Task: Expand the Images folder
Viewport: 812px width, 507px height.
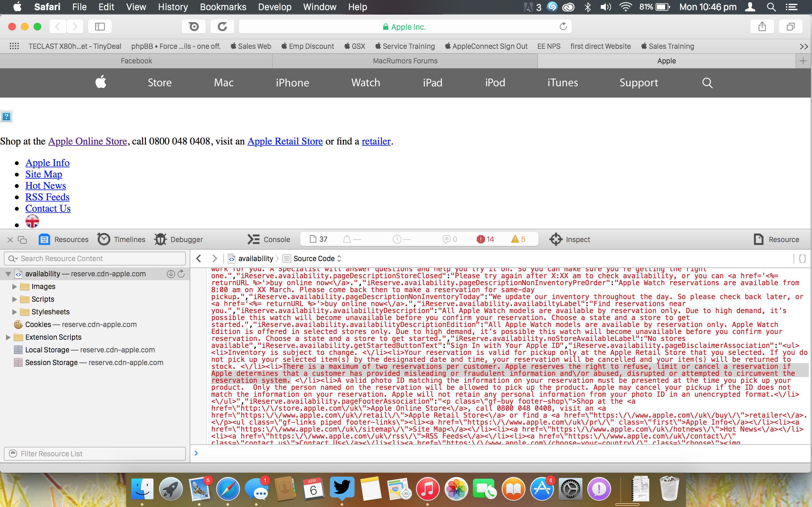Action: tap(14, 286)
